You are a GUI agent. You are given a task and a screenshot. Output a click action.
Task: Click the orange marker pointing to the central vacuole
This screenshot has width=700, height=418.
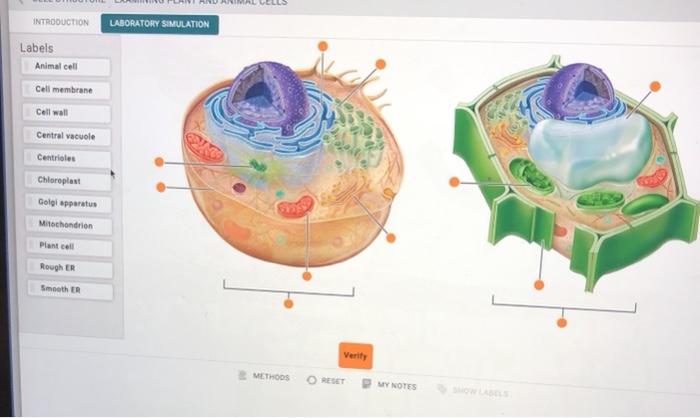pyautogui.click(x=655, y=86)
